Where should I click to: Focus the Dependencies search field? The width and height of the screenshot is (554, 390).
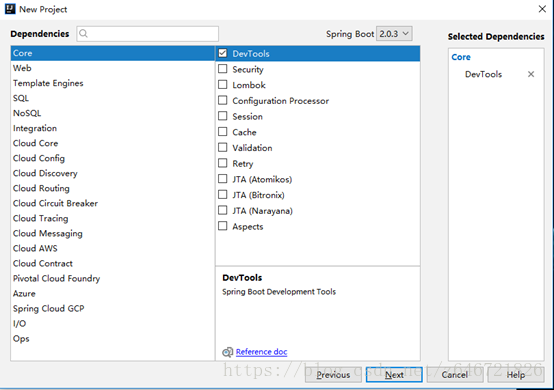tap(147, 34)
